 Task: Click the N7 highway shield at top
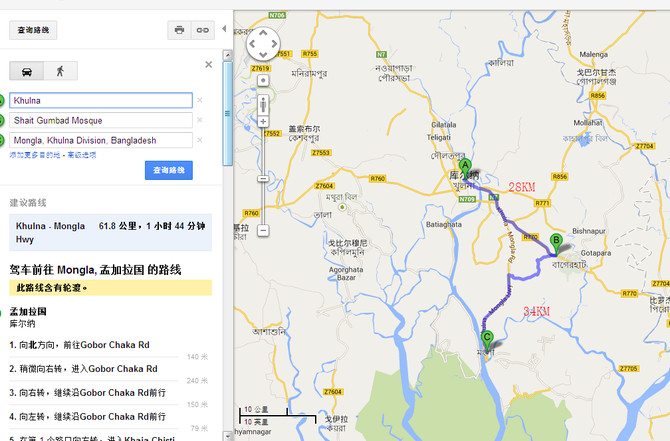pyautogui.click(x=381, y=54)
